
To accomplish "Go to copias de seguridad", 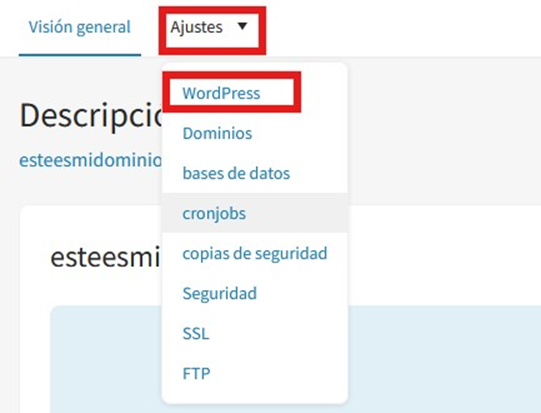I will 255,254.
